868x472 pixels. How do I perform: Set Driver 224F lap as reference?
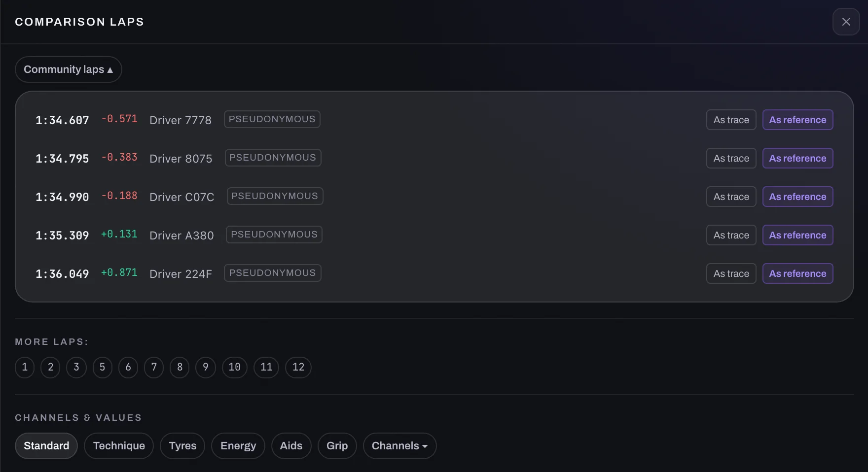(797, 273)
